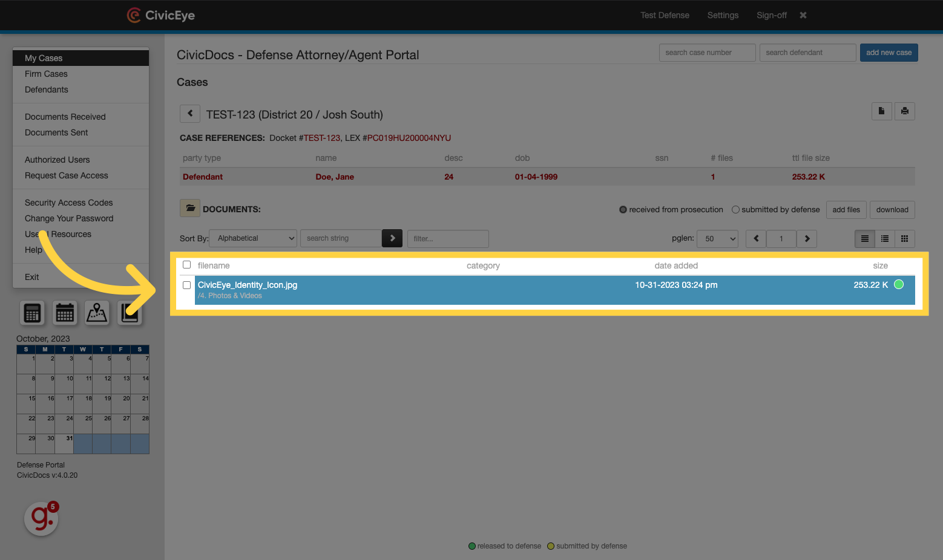Viewport: 943px width, 560px height.
Task: Open the calculator tool icon
Action: pyautogui.click(x=32, y=313)
